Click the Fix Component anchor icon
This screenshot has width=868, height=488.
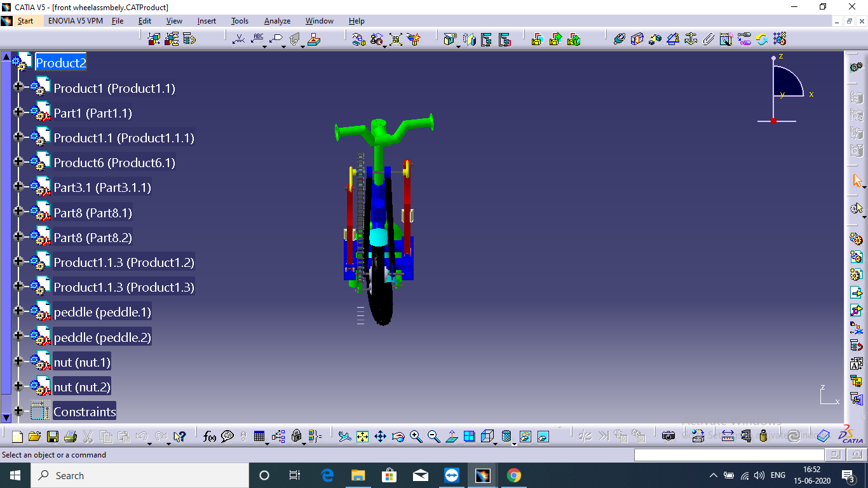tap(691, 39)
